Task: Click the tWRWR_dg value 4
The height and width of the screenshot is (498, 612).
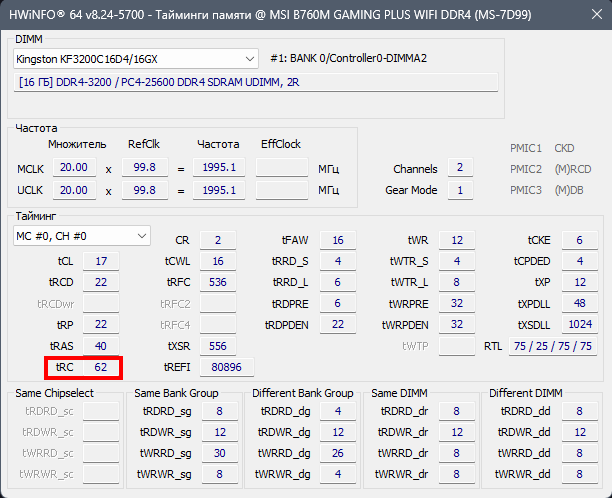Action: (338, 474)
